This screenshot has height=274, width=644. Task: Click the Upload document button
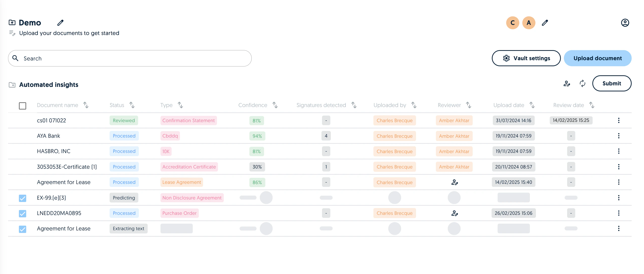pos(598,58)
